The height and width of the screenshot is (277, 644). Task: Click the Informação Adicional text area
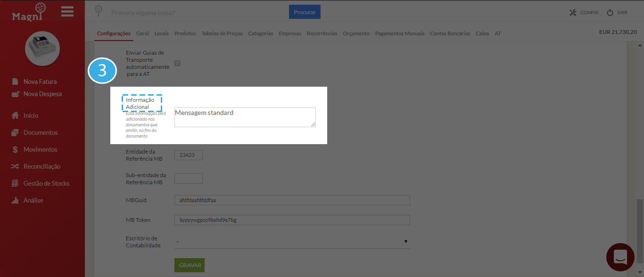(245, 117)
